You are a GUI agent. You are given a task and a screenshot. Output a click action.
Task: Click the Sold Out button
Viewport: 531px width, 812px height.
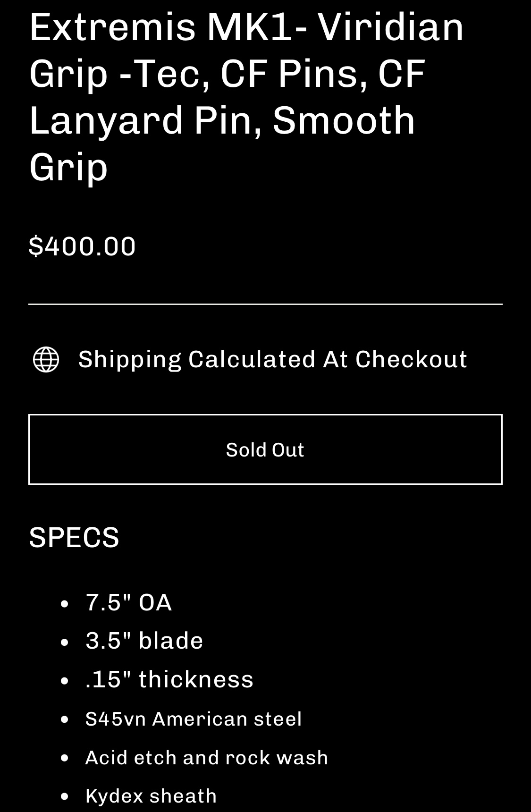click(x=265, y=449)
